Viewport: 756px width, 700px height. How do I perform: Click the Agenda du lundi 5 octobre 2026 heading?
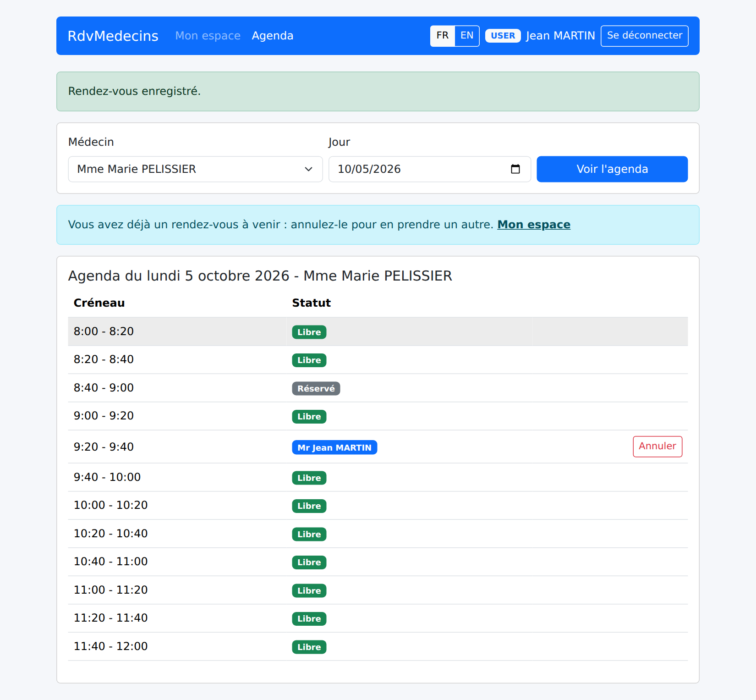pyautogui.click(x=260, y=276)
